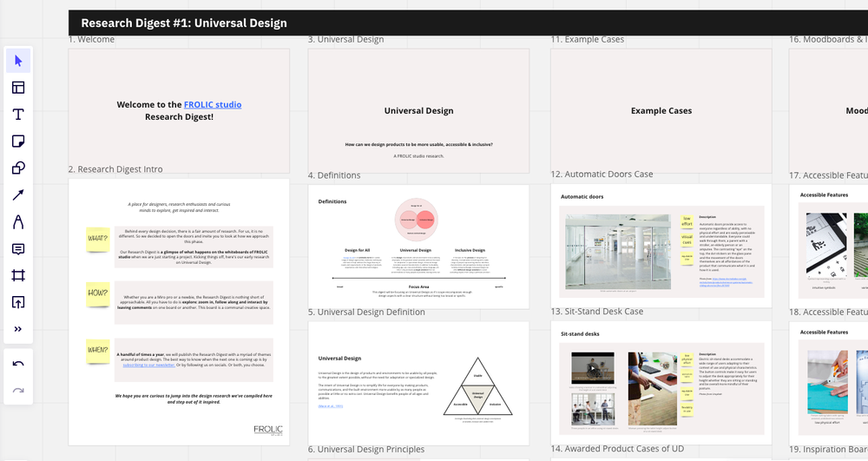Select the Pen drawing tool

18,222
